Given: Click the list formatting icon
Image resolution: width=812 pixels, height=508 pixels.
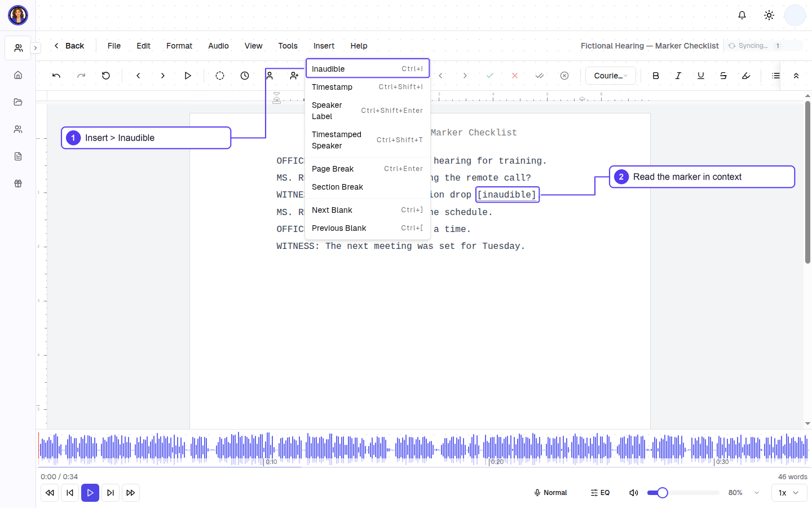Looking at the screenshot, I should pyautogui.click(x=776, y=76).
